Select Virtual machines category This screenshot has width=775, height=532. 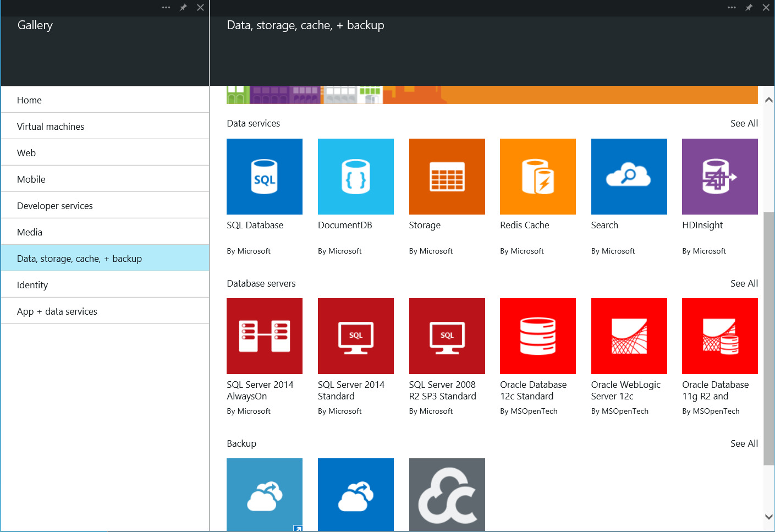(105, 126)
